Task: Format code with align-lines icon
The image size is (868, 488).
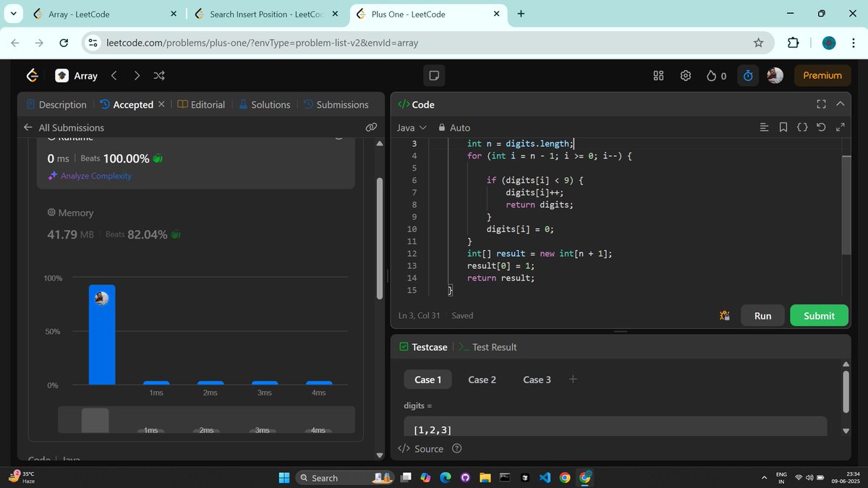Action: [x=765, y=127]
